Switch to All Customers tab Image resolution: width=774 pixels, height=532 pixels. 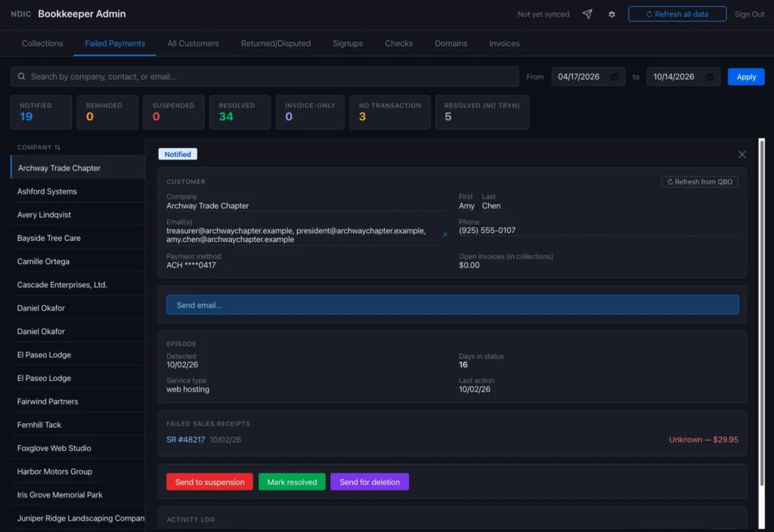[193, 43]
